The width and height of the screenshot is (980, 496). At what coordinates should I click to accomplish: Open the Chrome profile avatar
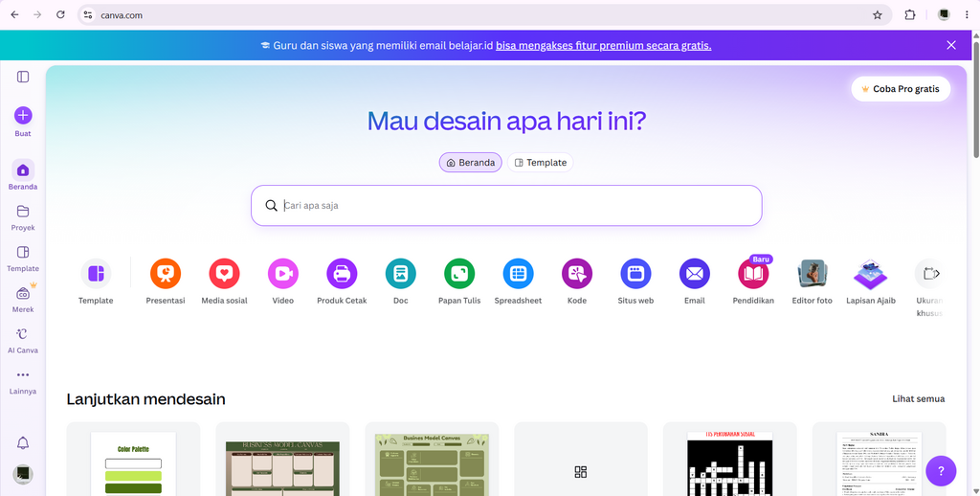click(x=944, y=15)
